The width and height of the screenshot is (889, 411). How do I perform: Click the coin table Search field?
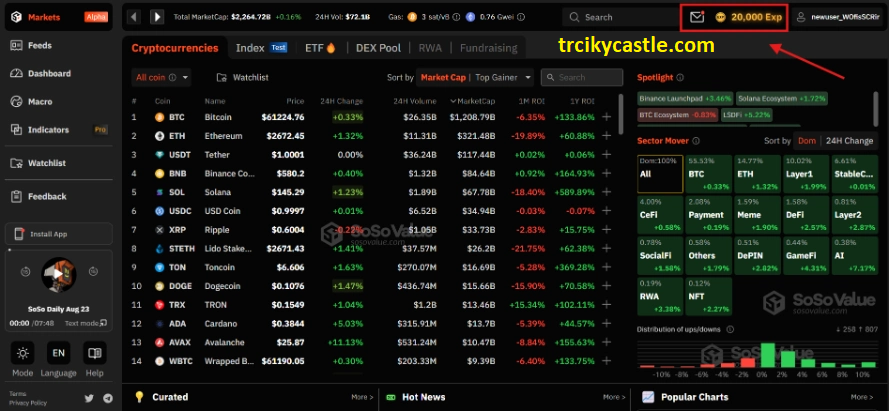[582, 78]
